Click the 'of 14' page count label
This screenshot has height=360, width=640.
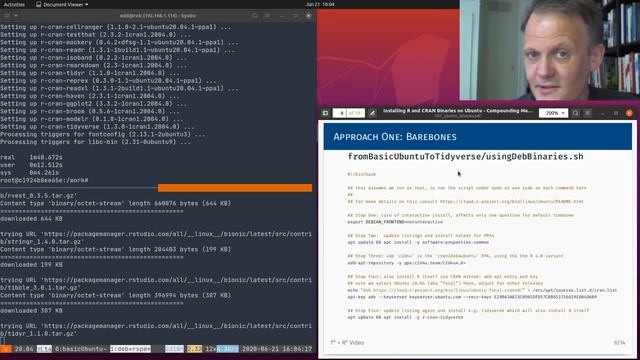click(355, 113)
